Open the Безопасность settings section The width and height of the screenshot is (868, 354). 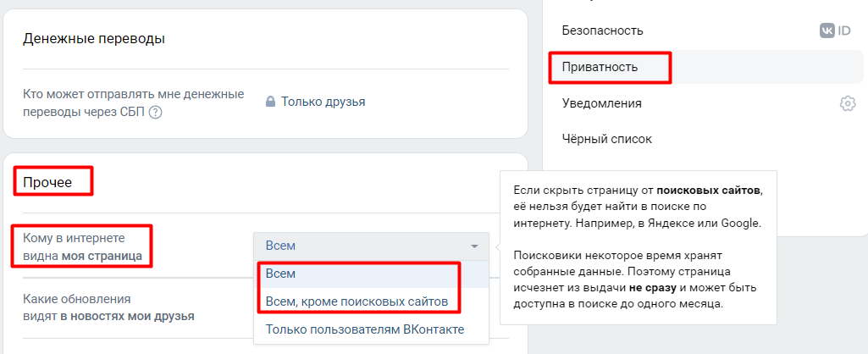602,30
